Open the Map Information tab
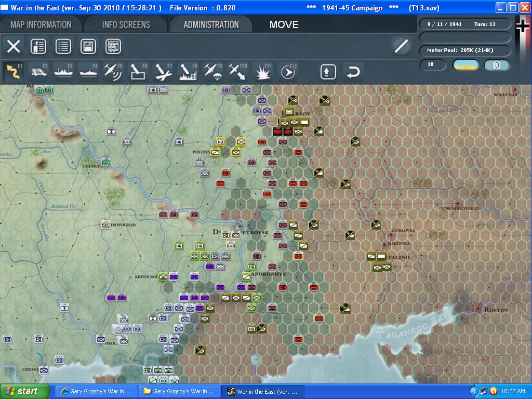This screenshot has width=532, height=399. [41, 24]
